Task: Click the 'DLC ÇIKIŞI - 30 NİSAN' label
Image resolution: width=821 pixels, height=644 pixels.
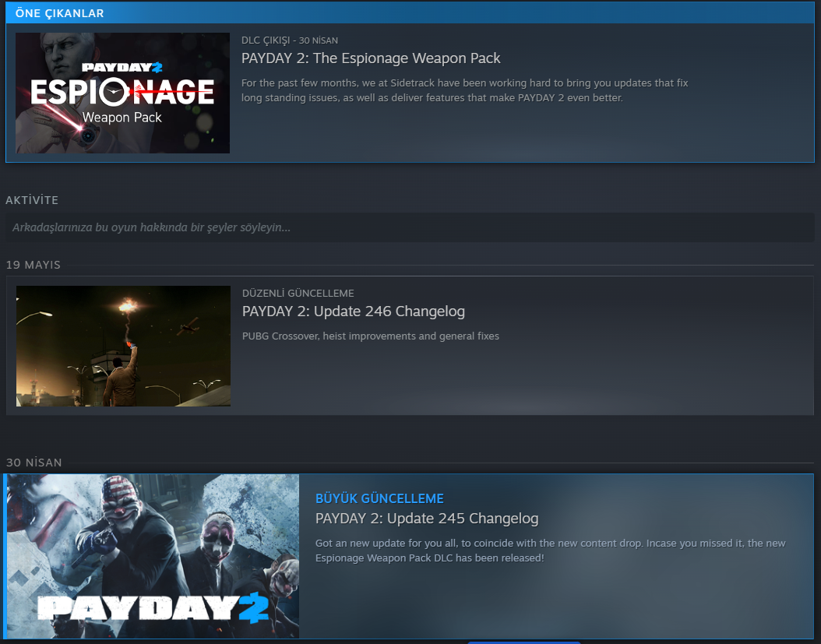Action: click(290, 40)
